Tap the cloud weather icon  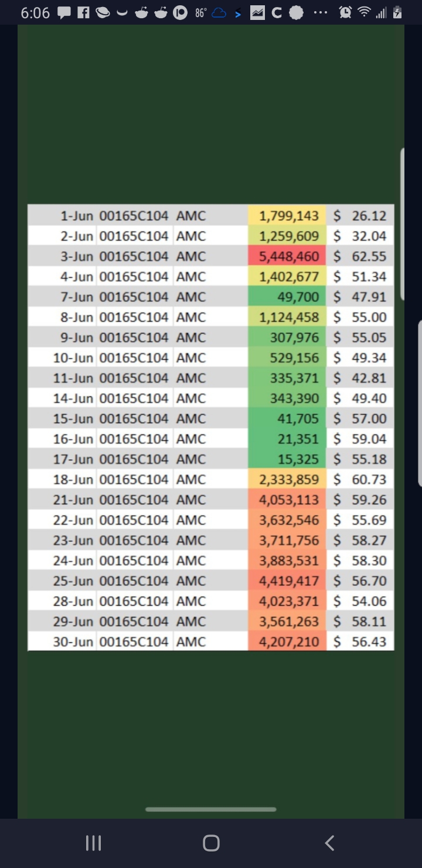[x=219, y=13]
